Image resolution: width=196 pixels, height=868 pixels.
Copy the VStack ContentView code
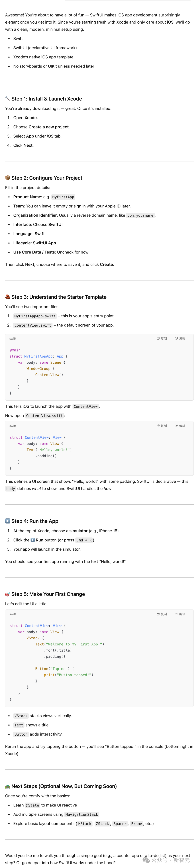pyautogui.click(x=162, y=614)
